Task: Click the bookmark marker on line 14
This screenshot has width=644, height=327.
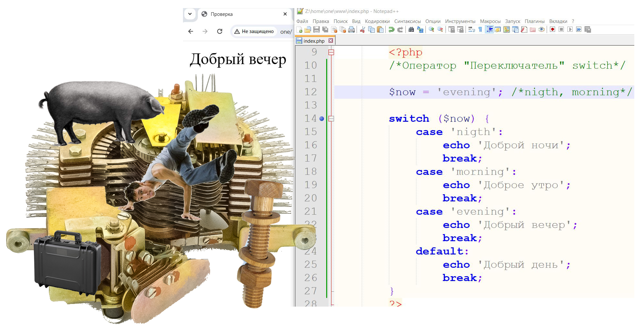Action: 322,119
